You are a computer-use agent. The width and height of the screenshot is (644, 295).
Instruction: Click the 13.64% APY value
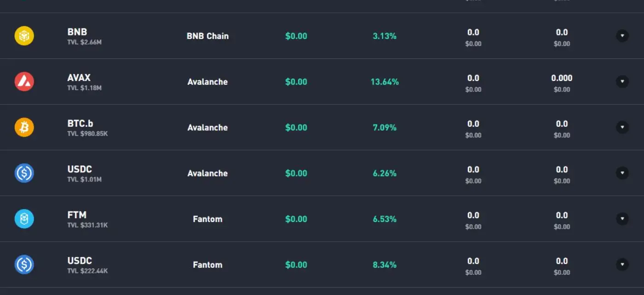click(x=385, y=82)
